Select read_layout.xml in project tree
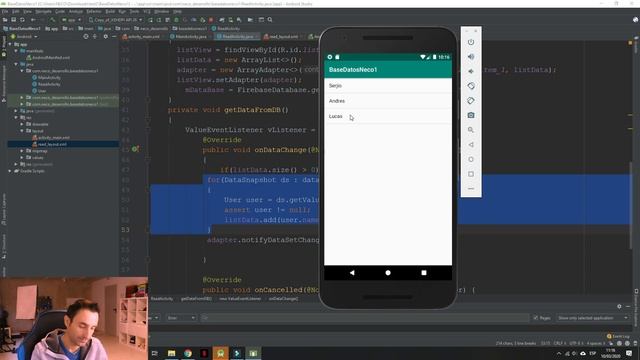The image size is (640, 360). 49,144
